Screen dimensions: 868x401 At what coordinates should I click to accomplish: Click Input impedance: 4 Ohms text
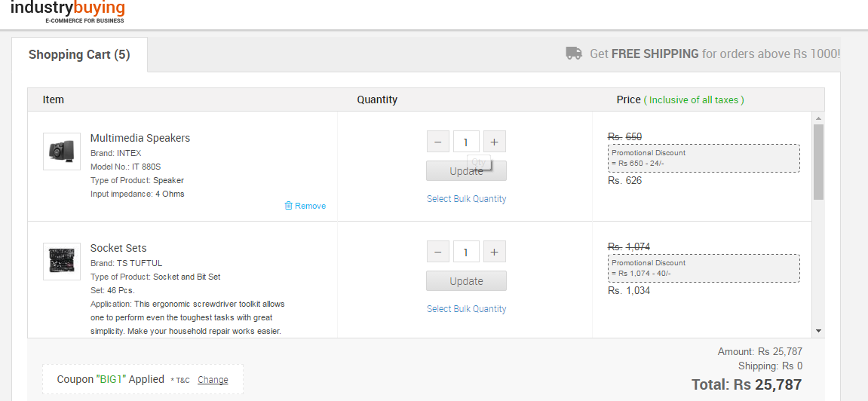click(x=137, y=194)
